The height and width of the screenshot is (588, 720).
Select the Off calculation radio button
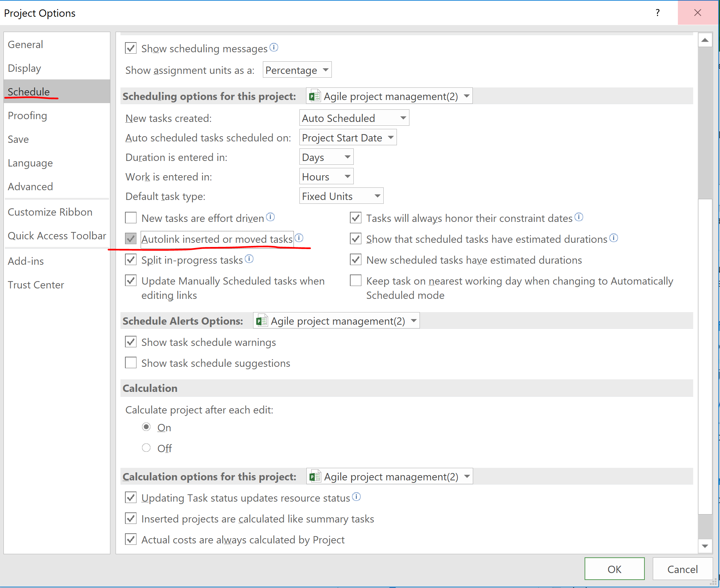pos(146,448)
